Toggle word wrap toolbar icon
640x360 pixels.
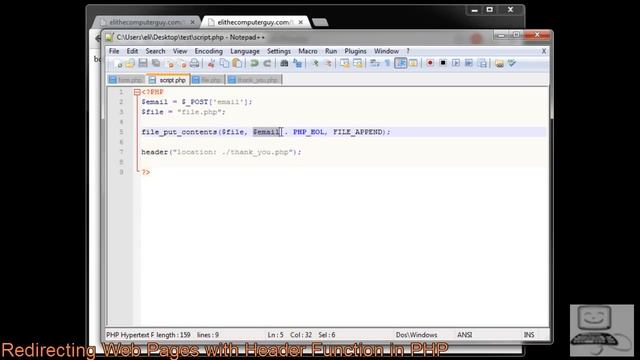coord(375,63)
